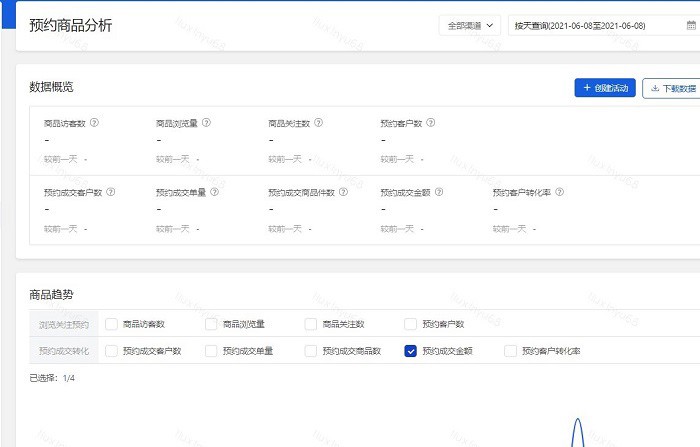This screenshot has width=700, height=447.
Task: Check the 商品浏览量 trend checkbox
Action: [x=211, y=324]
